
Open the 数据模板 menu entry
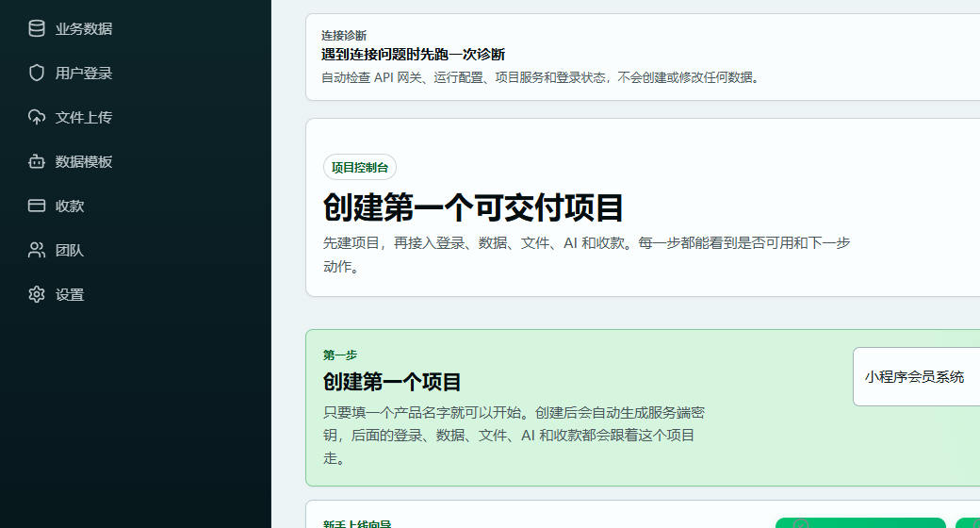[x=84, y=162]
